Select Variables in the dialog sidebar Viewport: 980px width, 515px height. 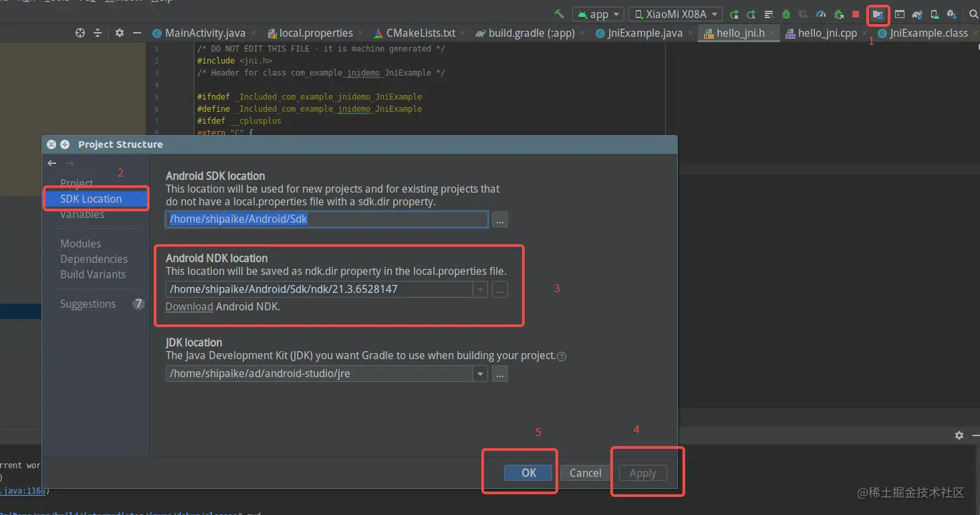(82, 214)
